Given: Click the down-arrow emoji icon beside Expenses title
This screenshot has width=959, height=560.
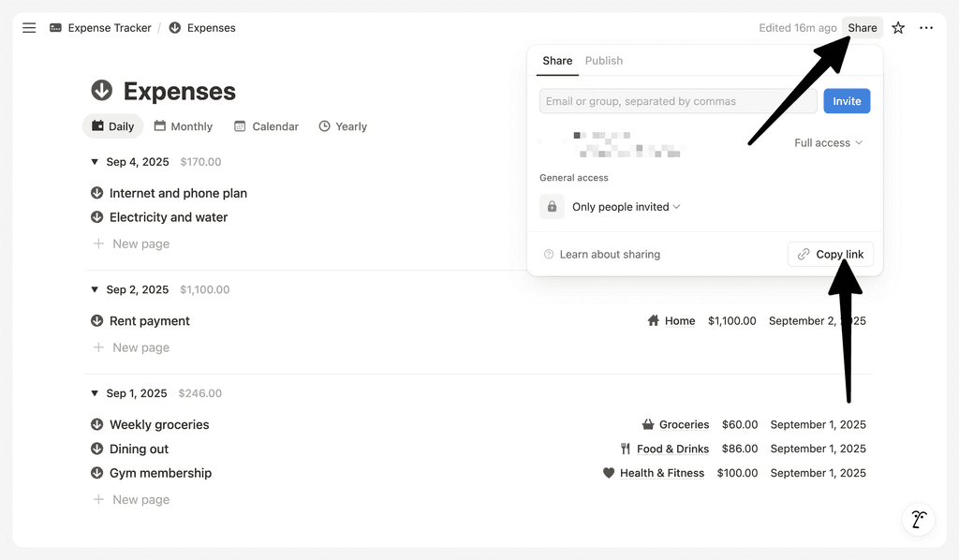Looking at the screenshot, I should (101, 91).
